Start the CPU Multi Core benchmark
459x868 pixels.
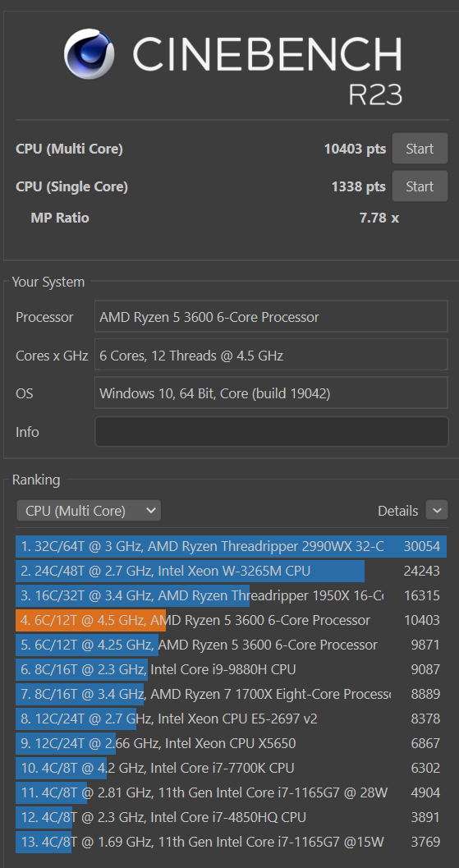(x=420, y=149)
